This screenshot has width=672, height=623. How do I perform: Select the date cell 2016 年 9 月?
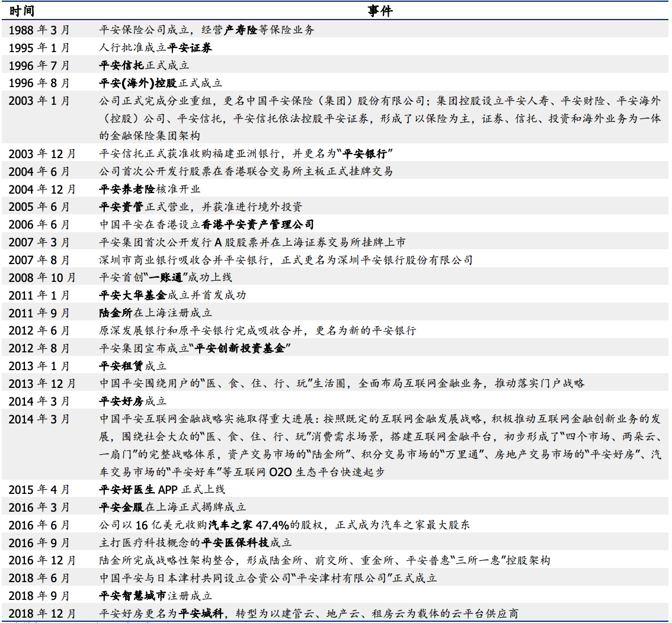(39, 543)
